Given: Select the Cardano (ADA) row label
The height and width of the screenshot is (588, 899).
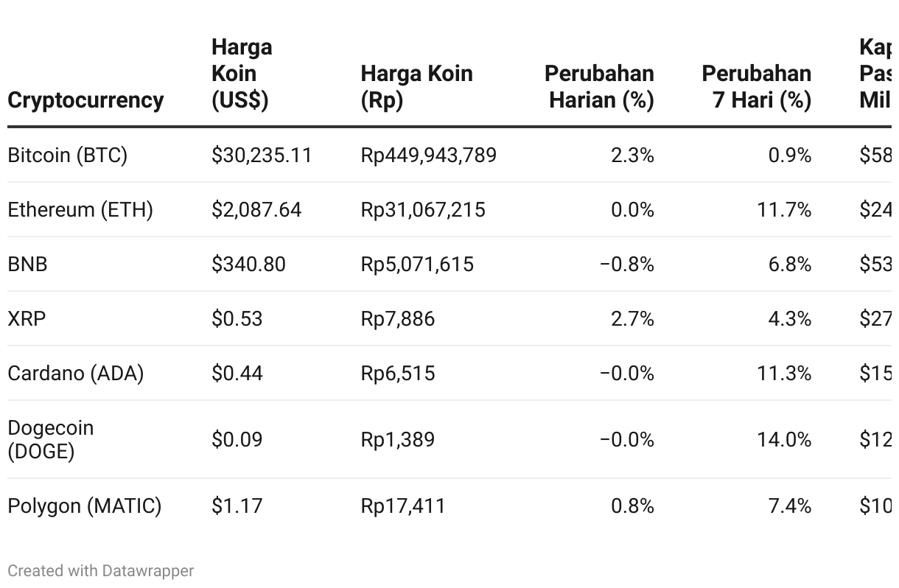Looking at the screenshot, I should [76, 374].
